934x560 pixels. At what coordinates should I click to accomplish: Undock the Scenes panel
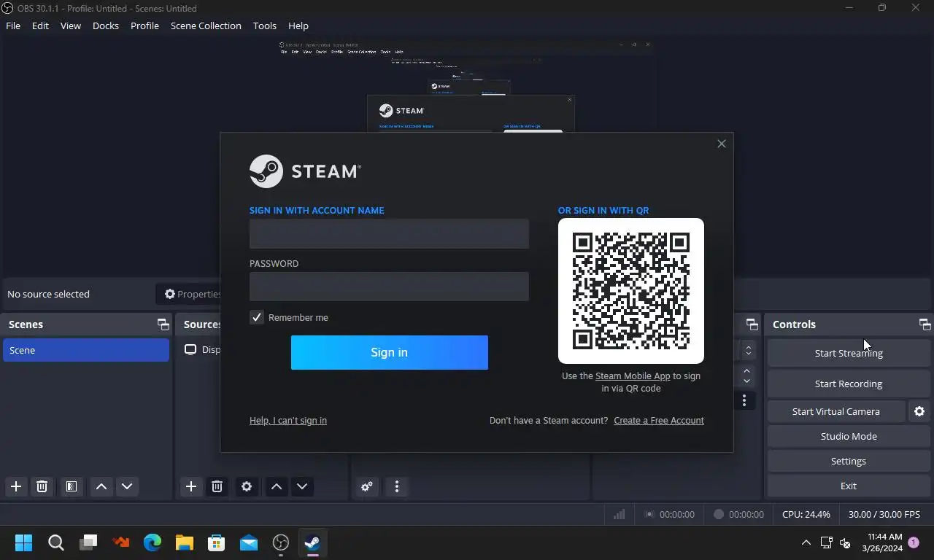[163, 324]
